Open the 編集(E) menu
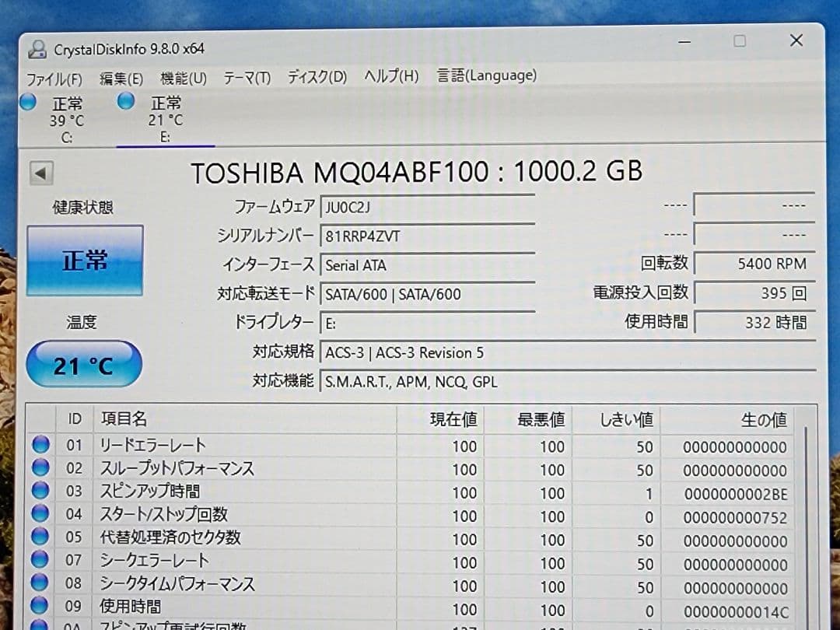 tap(121, 79)
